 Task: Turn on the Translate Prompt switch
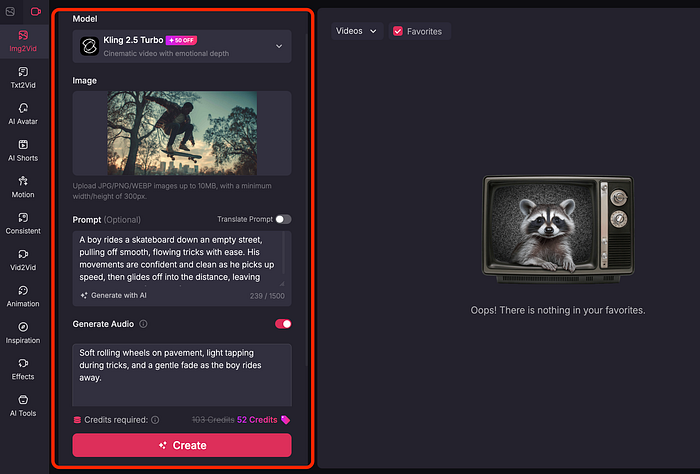click(284, 219)
